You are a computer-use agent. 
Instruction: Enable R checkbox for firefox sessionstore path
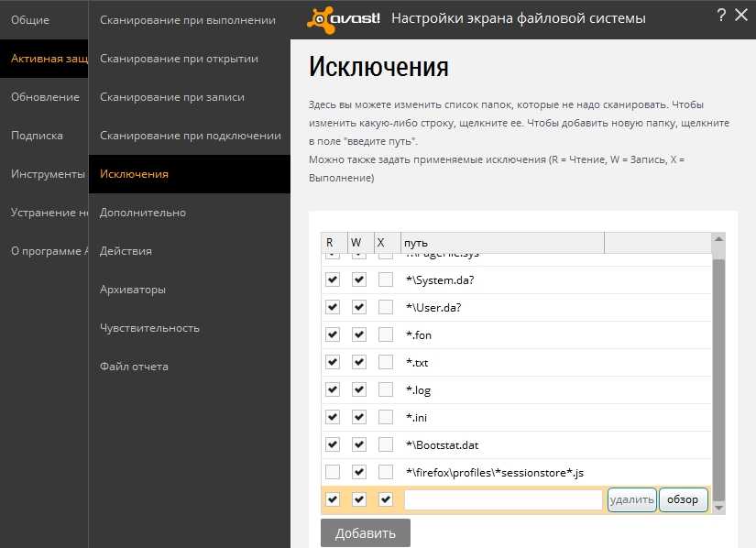(x=333, y=472)
